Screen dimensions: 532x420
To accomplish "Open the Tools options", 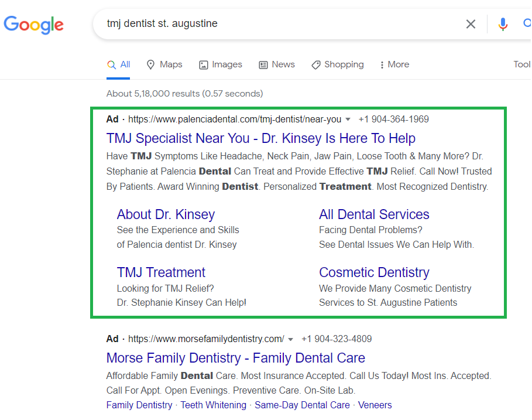I will coord(522,64).
